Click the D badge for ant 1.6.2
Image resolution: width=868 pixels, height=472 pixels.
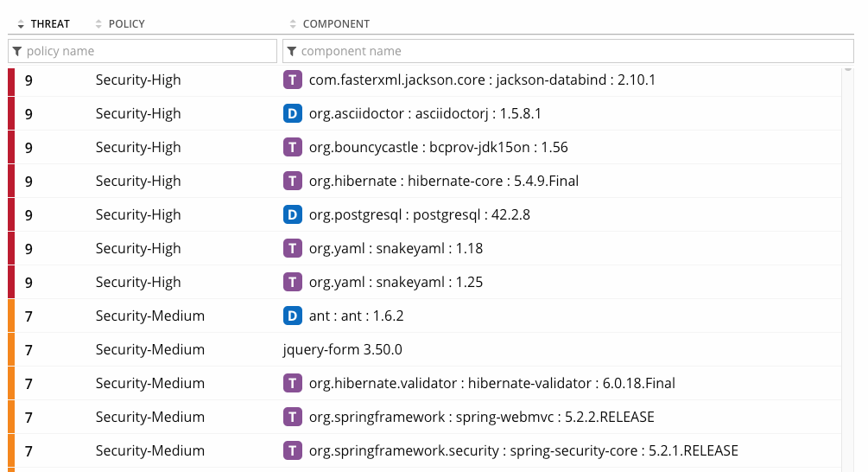pos(292,316)
